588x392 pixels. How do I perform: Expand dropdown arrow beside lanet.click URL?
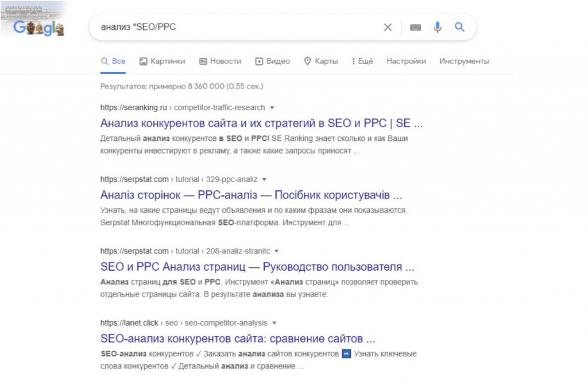tap(274, 323)
